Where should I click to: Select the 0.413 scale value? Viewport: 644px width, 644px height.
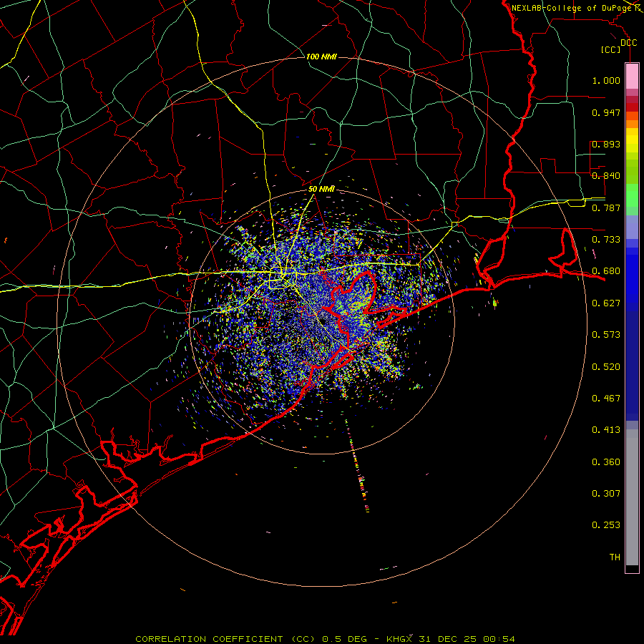[x=606, y=430]
